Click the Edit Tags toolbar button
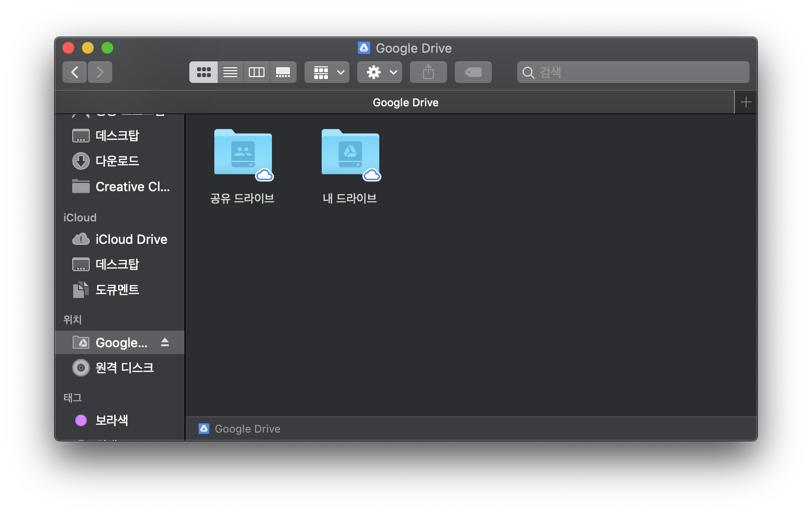Image resolution: width=812 pixels, height=513 pixels. point(473,72)
